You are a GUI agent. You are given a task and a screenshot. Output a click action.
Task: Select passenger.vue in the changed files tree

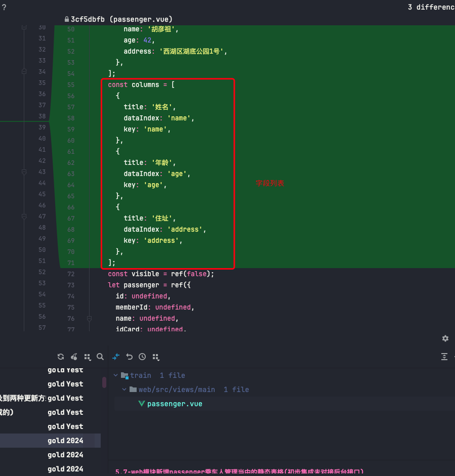[x=175, y=404]
